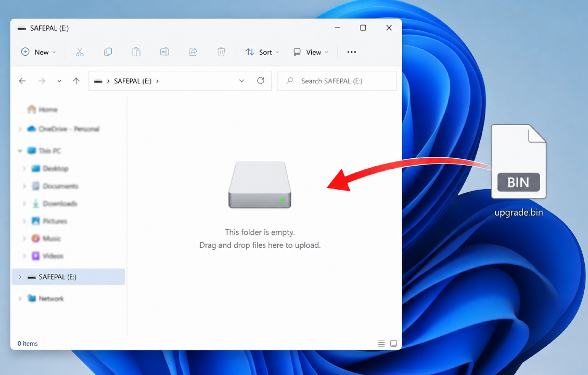Click the Share icon in toolbar
Image resolution: width=588 pixels, height=375 pixels.
pos(193,52)
